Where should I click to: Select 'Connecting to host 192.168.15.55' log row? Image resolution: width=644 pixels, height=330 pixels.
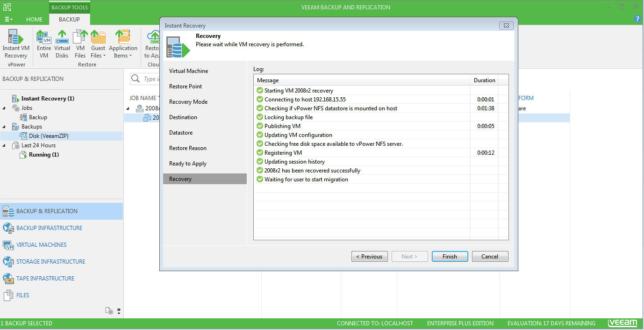coord(381,100)
